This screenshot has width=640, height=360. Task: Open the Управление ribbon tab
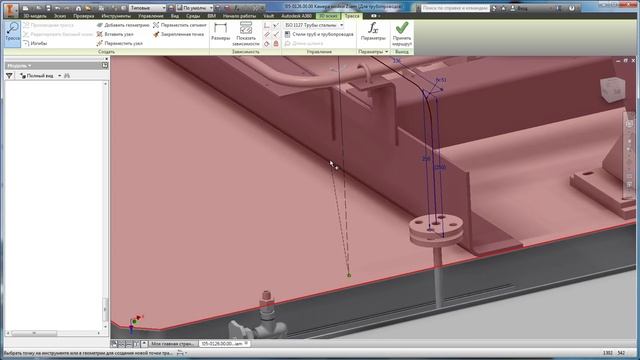151,16
